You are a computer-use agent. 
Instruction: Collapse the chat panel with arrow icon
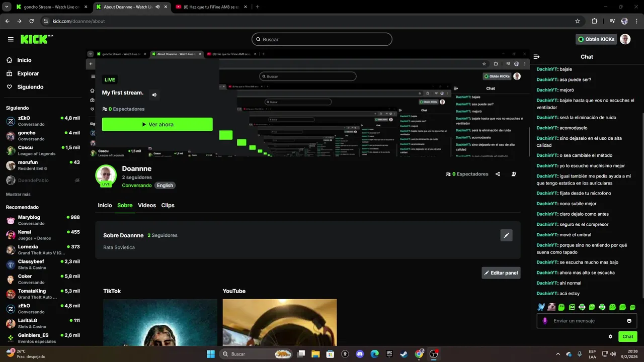pos(536,57)
